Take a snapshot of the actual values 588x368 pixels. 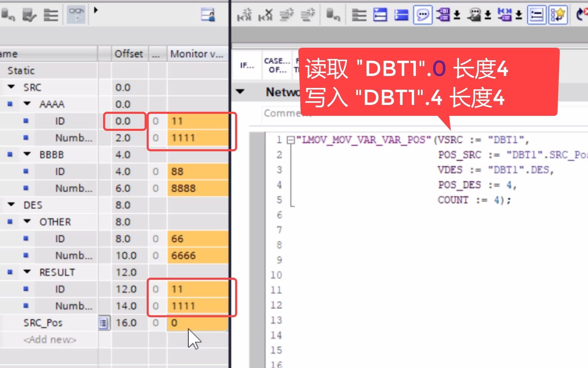[9, 14]
